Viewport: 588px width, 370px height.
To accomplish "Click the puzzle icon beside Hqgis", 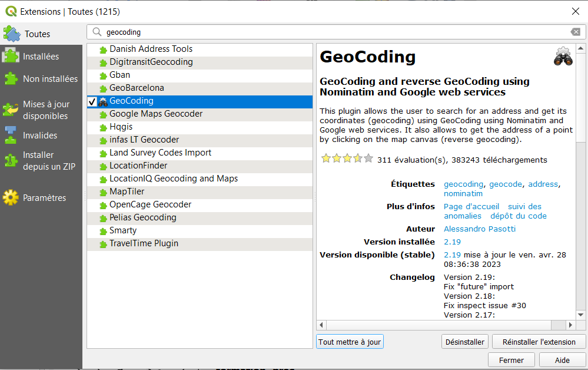I will (103, 128).
